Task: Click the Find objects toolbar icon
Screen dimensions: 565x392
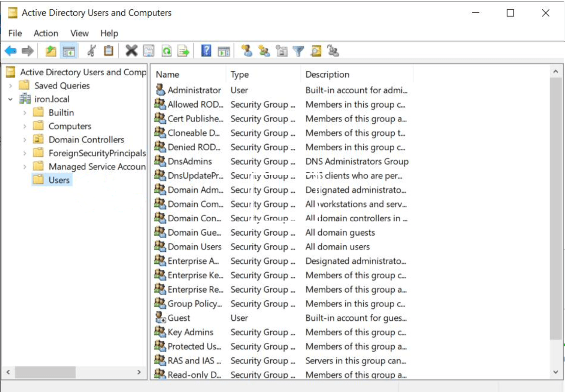Action: click(316, 51)
